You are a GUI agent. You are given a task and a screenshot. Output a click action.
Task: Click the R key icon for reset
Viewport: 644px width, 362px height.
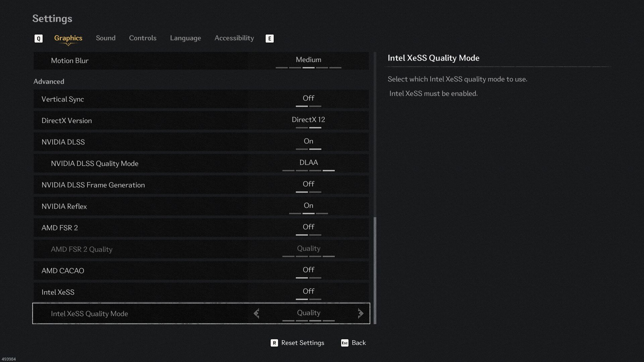tap(274, 343)
